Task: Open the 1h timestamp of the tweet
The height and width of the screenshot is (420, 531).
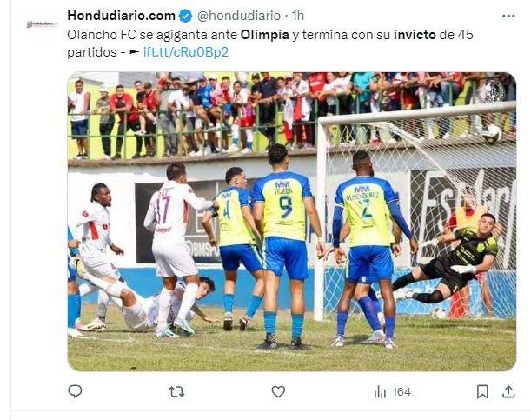Action: click(x=298, y=16)
